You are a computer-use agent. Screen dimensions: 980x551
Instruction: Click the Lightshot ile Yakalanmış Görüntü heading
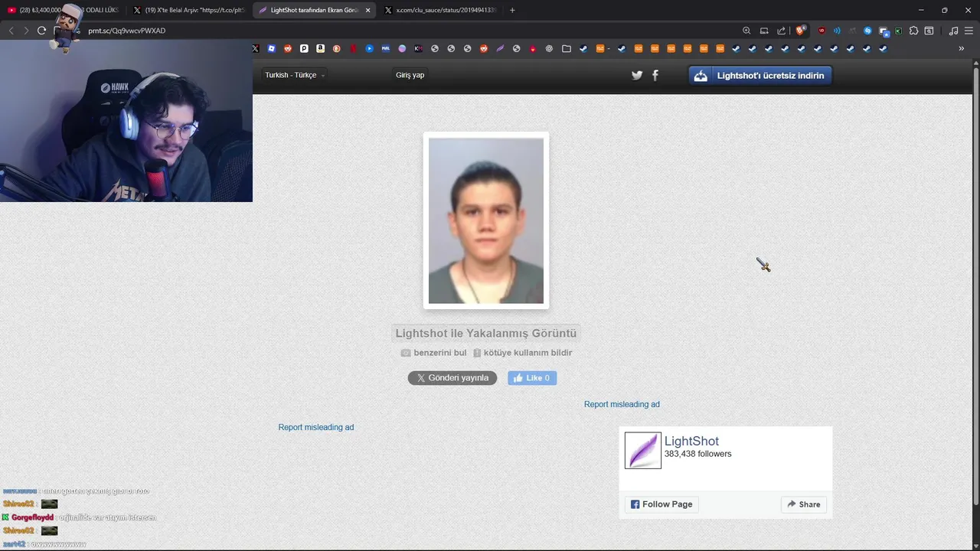coord(485,333)
